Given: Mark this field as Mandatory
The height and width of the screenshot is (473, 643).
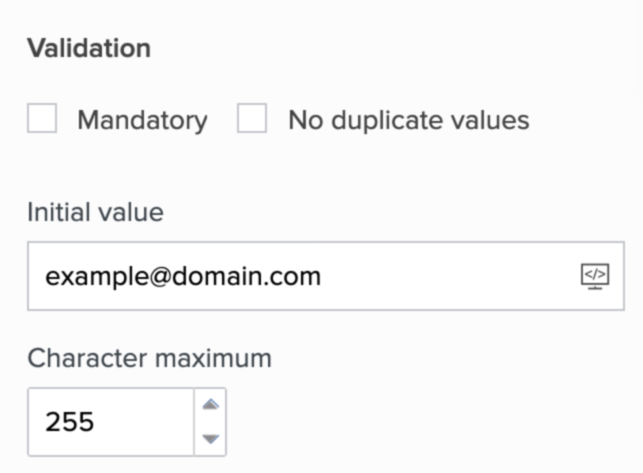Looking at the screenshot, I should (x=42, y=120).
